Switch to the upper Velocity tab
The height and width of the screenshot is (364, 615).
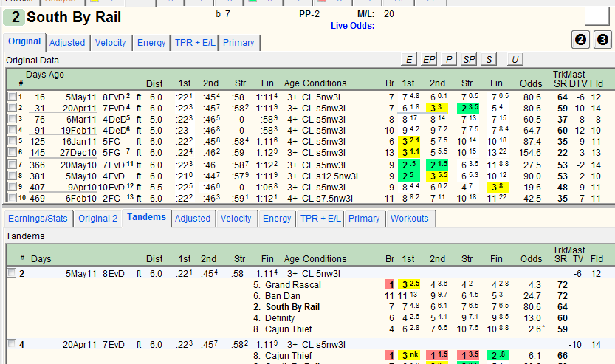[x=110, y=43]
